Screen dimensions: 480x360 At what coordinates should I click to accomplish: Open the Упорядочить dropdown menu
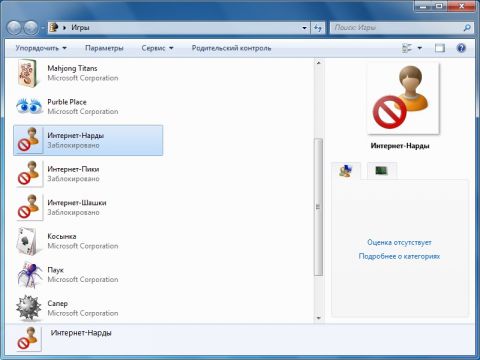tap(41, 48)
